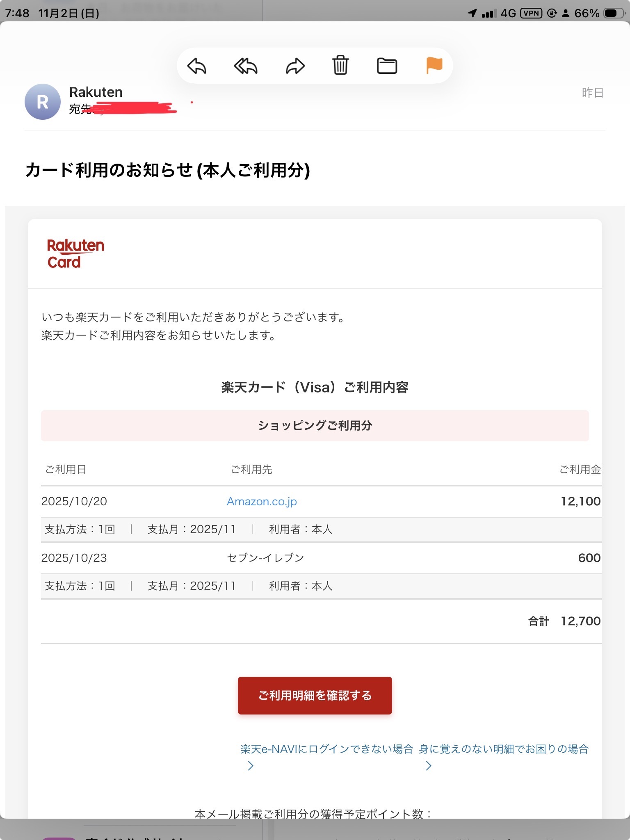This screenshot has width=630, height=840.
Task: Open 身に覚えのない明細でお困りの場合 link
Action: [504, 749]
